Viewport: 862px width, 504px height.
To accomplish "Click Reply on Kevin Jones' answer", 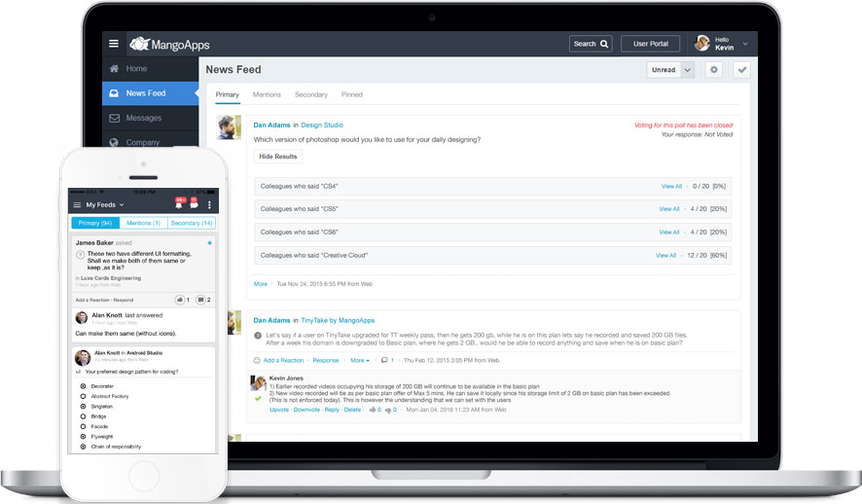I will [x=332, y=410].
